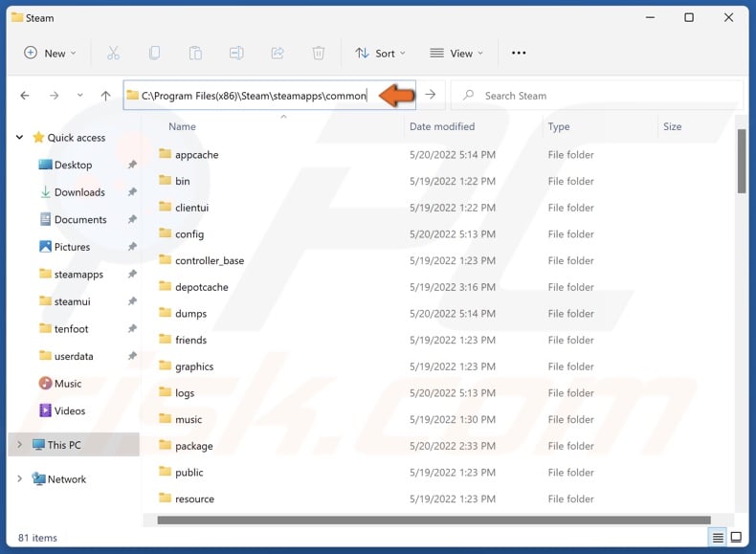Click the Pictures icon in sidebar
The width and height of the screenshot is (756, 554).
pos(45,247)
